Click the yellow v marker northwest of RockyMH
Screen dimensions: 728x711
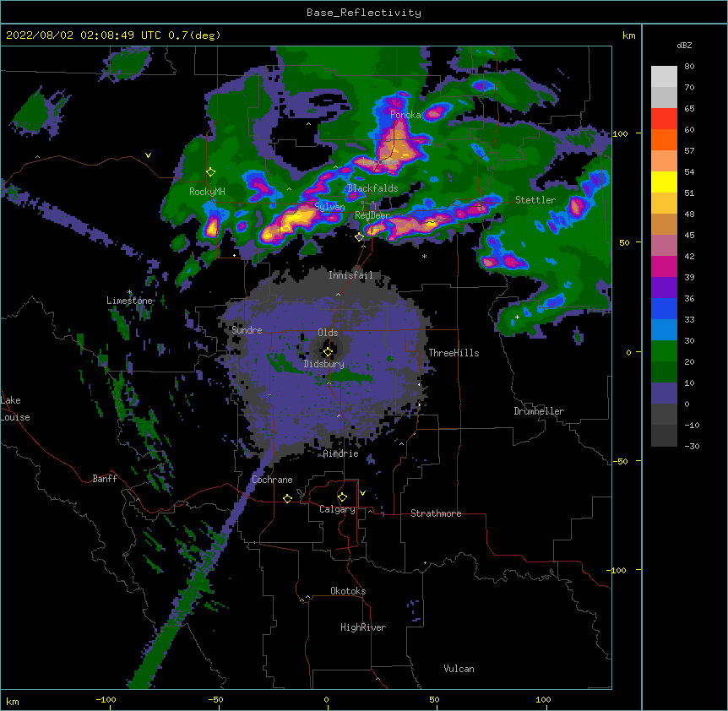coord(148,155)
